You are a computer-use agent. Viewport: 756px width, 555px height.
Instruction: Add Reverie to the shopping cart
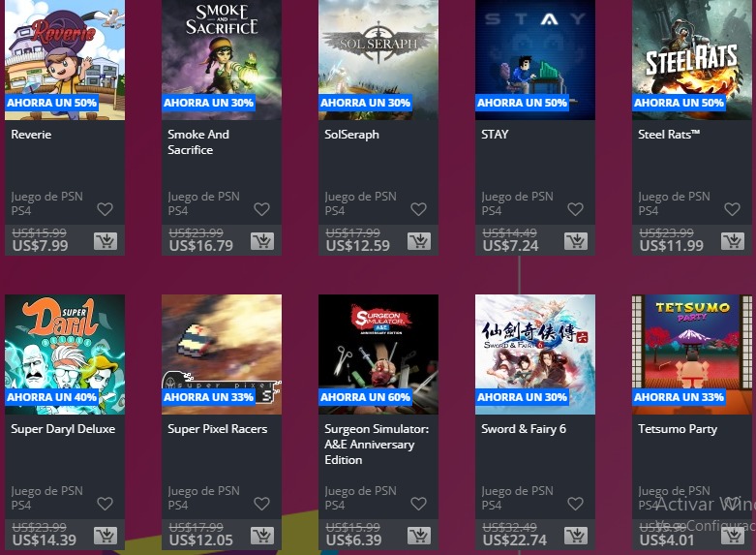(x=106, y=240)
